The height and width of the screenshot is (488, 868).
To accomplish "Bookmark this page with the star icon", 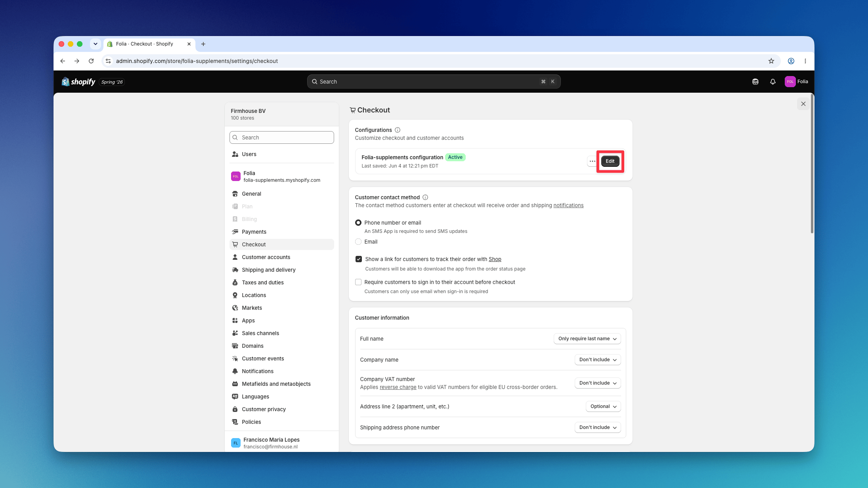I will [771, 61].
